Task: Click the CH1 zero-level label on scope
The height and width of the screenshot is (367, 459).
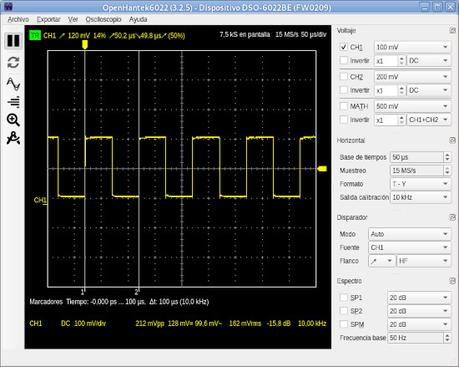Action: click(x=40, y=200)
